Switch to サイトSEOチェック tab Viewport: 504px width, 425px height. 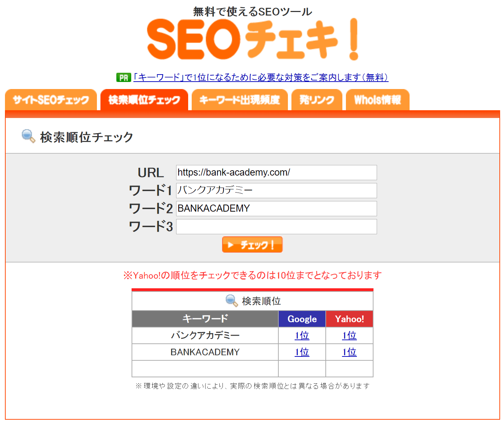[x=51, y=100]
